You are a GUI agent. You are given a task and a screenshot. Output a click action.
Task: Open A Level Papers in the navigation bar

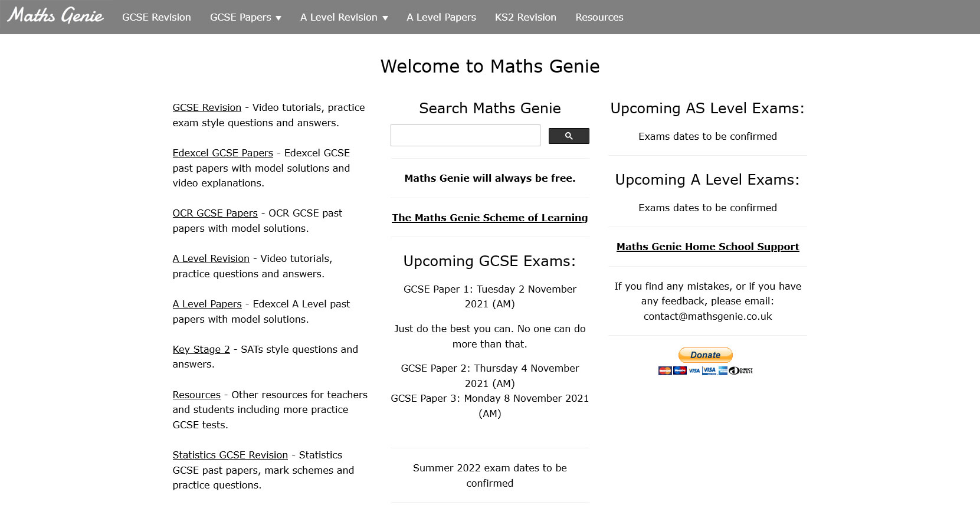click(x=441, y=17)
